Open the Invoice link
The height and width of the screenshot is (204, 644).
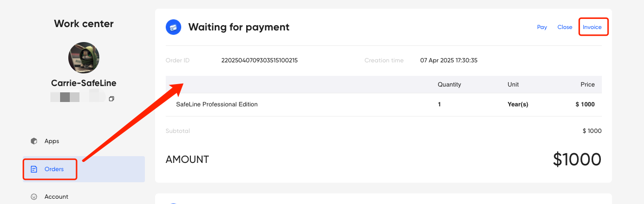coord(592,27)
